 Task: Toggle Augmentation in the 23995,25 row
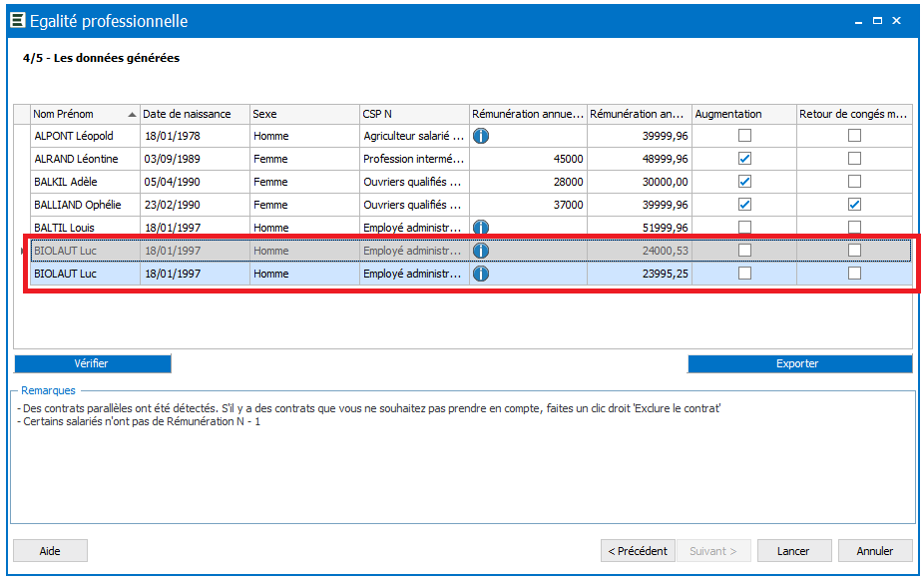click(x=744, y=274)
